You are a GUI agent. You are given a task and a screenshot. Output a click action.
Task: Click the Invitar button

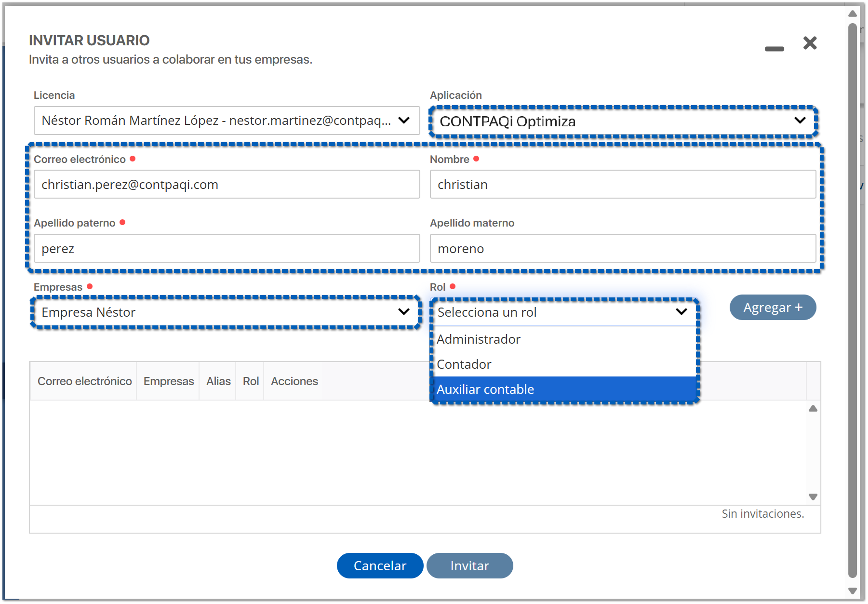(469, 565)
